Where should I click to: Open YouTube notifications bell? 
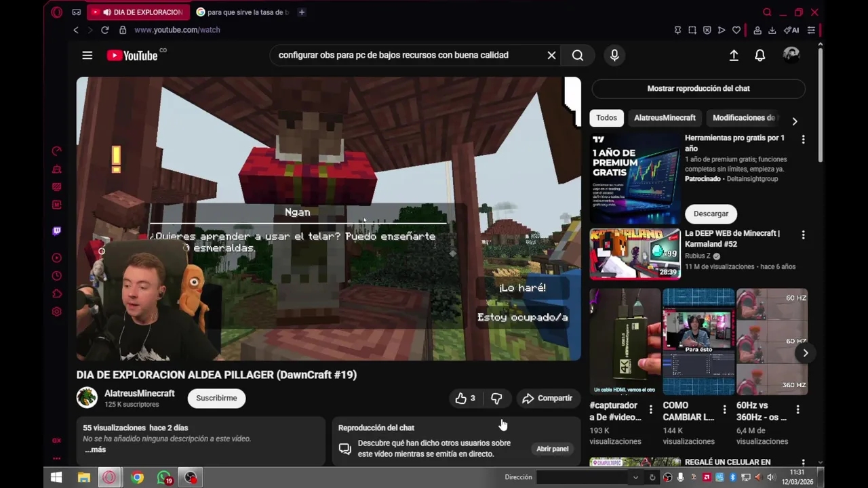pos(760,56)
